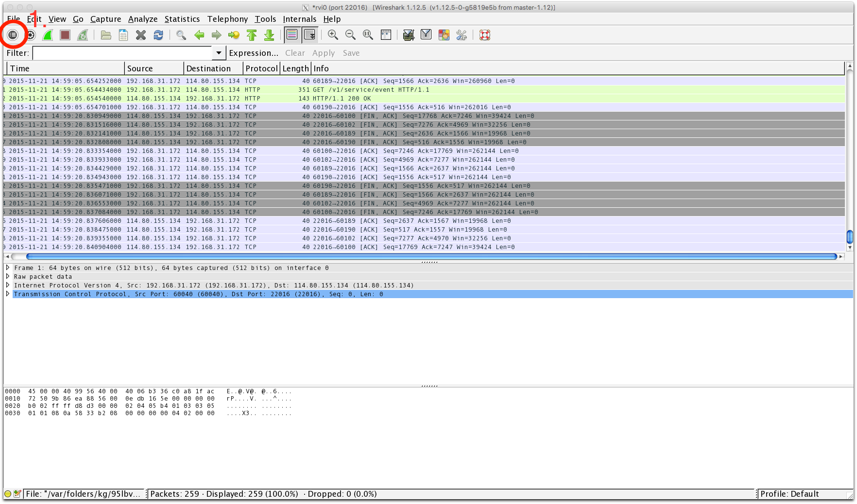Sort by Info column header

[x=578, y=68]
